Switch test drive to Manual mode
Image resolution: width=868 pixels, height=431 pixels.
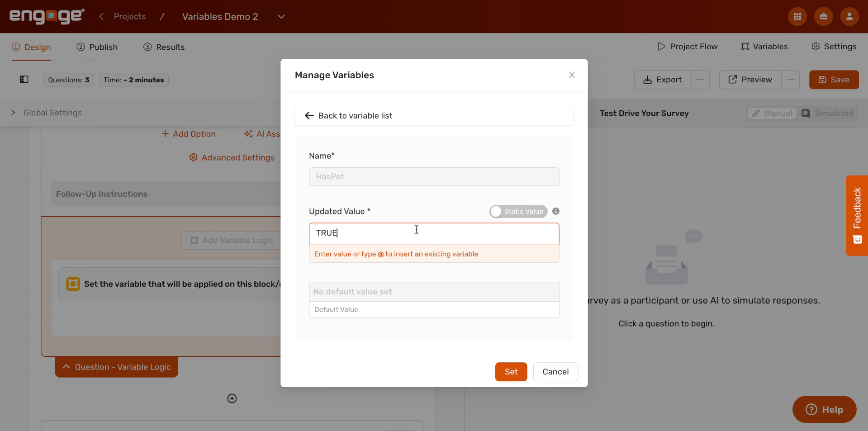[772, 114]
